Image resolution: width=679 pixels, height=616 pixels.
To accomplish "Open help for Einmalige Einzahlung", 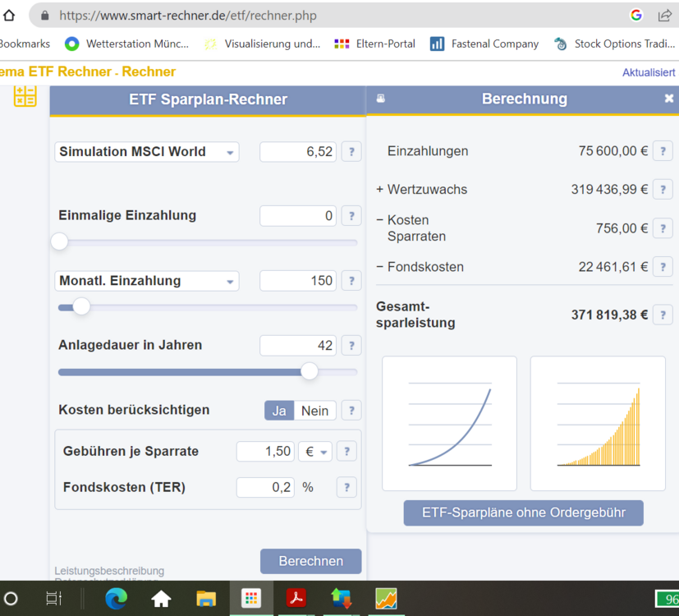I will click(351, 216).
